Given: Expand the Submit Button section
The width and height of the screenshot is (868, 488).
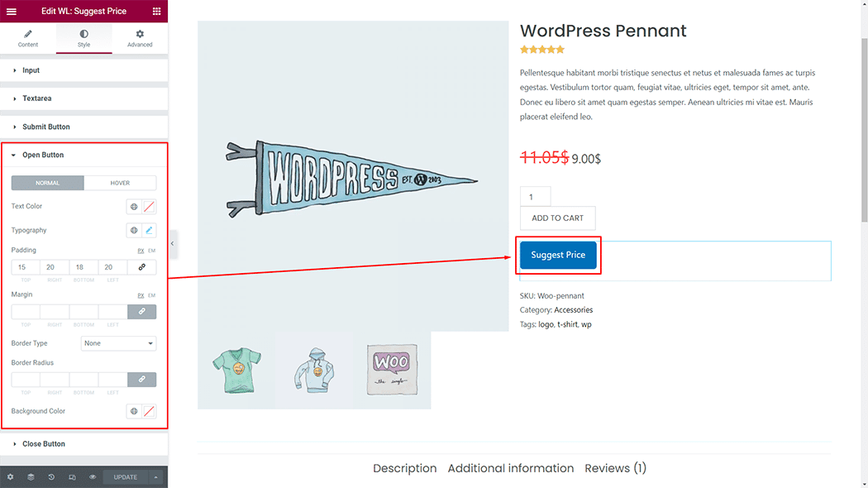Looking at the screenshot, I should (46, 127).
